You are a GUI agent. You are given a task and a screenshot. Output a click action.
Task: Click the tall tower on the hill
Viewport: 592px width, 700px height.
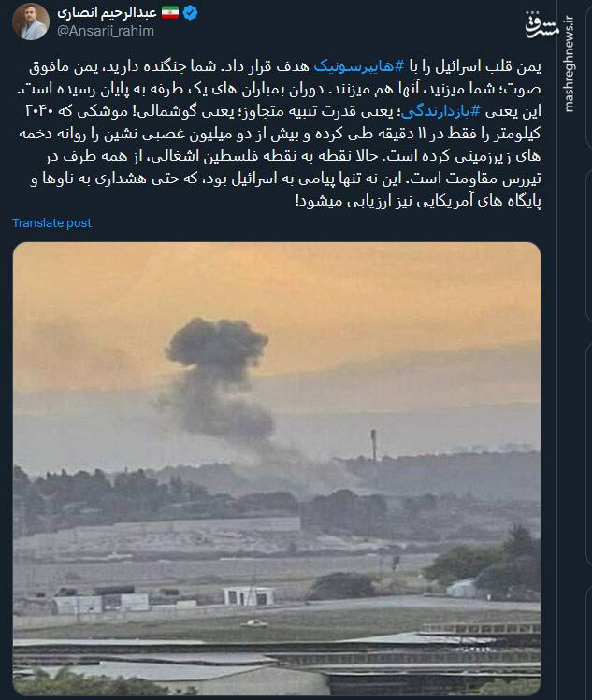pyautogui.click(x=373, y=445)
